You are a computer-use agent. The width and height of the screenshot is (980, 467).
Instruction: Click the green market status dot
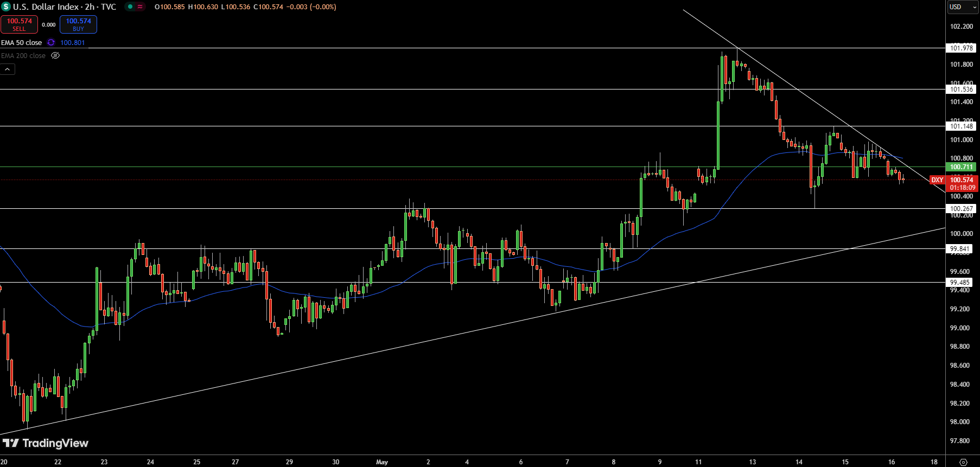pos(130,7)
